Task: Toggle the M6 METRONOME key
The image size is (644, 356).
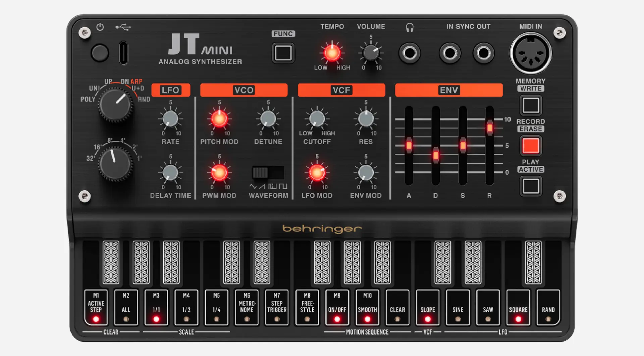Action: coord(247,307)
